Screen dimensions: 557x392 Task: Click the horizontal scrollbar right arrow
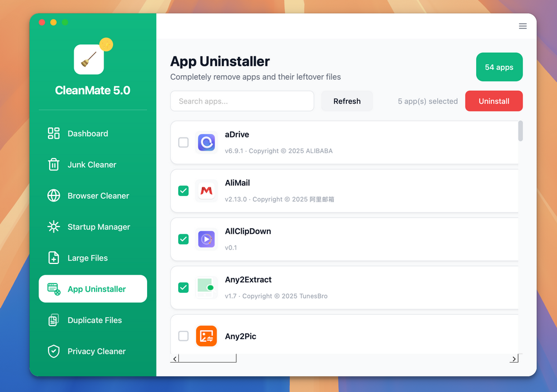click(x=514, y=359)
